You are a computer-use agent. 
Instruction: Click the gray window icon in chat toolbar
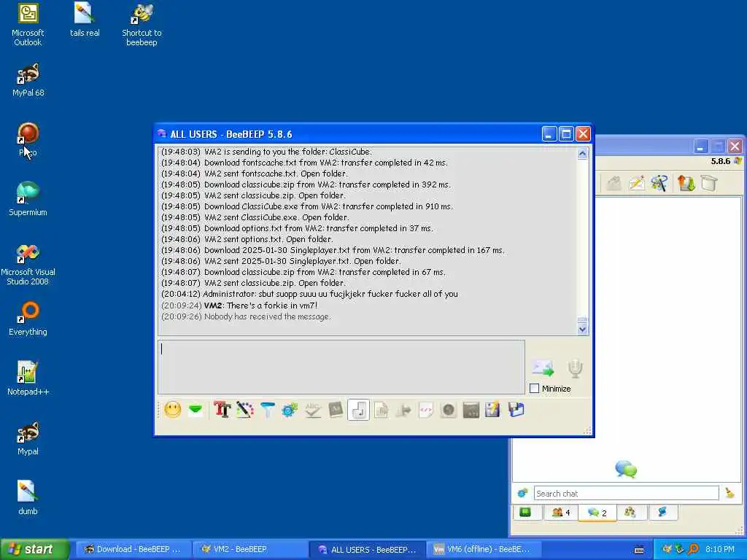coord(471,410)
